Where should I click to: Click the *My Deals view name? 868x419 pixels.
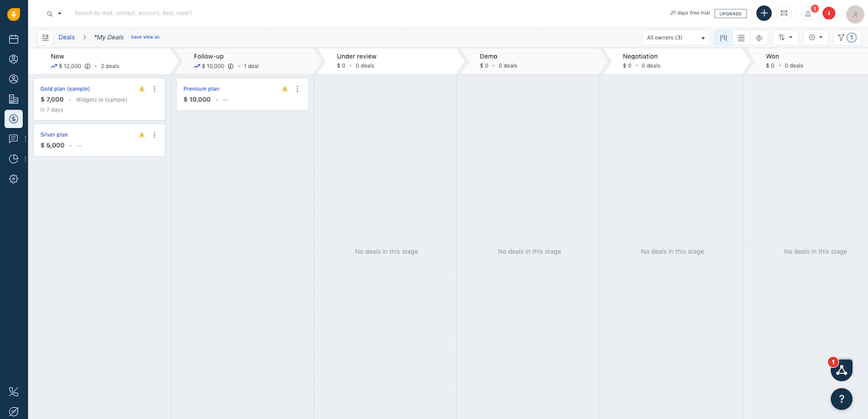click(x=109, y=37)
